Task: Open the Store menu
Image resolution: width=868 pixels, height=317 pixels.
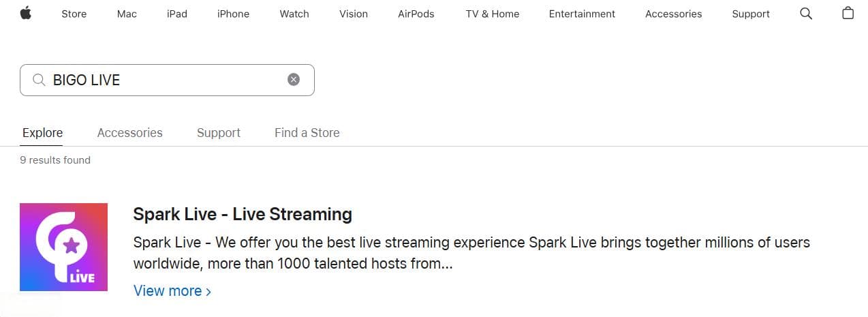Action: point(74,14)
